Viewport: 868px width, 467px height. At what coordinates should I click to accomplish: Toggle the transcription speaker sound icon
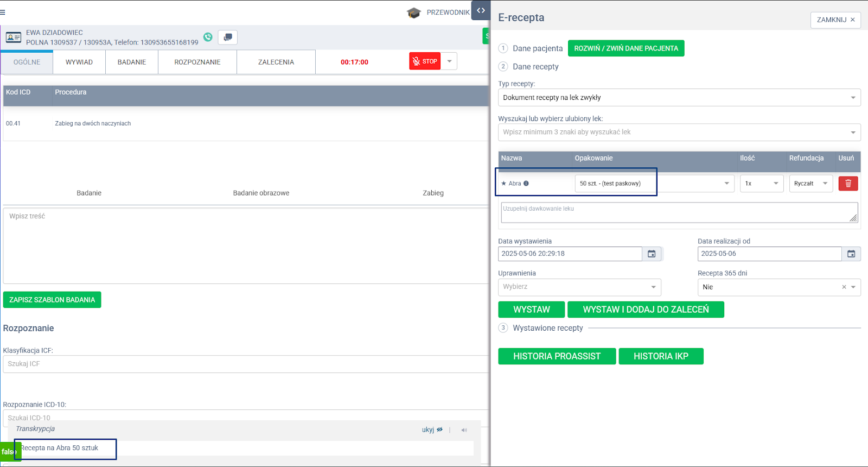point(464,430)
